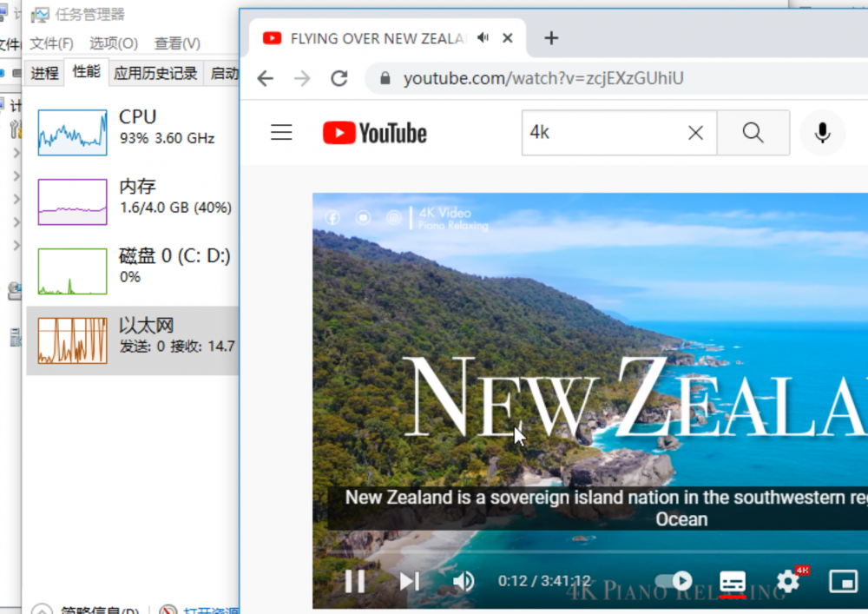Go forward in browser
Image resolution: width=868 pixels, height=614 pixels.
[302, 78]
